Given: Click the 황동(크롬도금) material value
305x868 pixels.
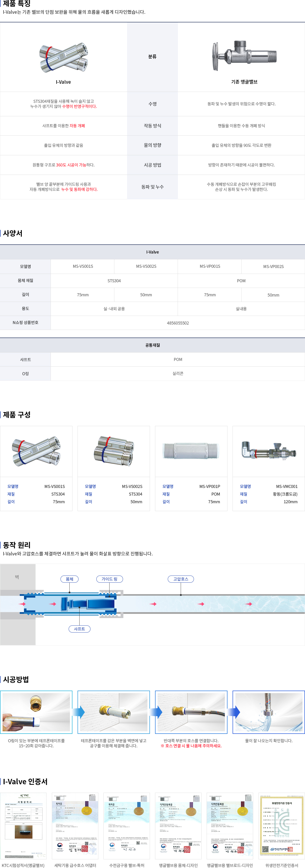Looking at the screenshot, I should coord(285,494).
